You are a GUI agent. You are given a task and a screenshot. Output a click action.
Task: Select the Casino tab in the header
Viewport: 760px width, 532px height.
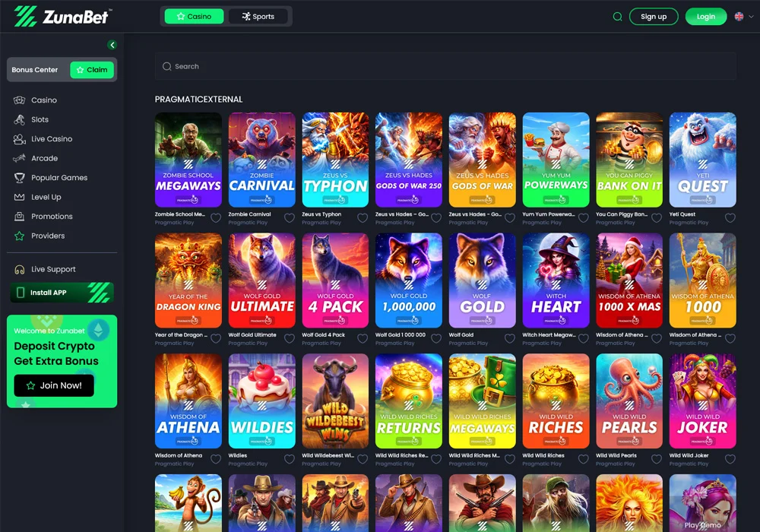click(193, 15)
